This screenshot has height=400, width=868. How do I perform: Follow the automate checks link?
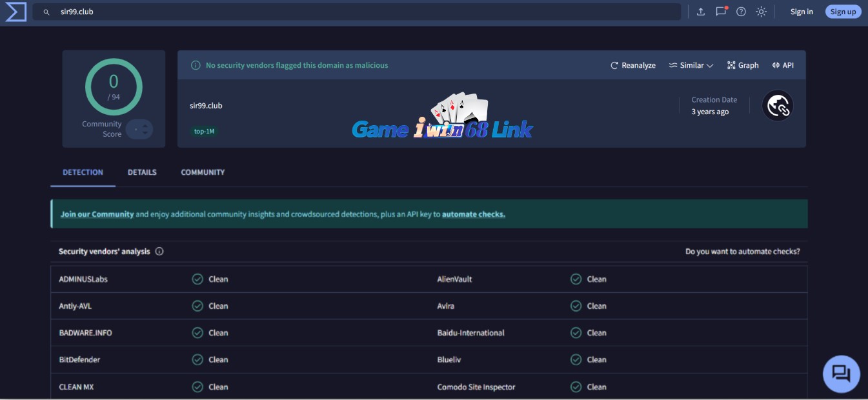[x=473, y=214]
